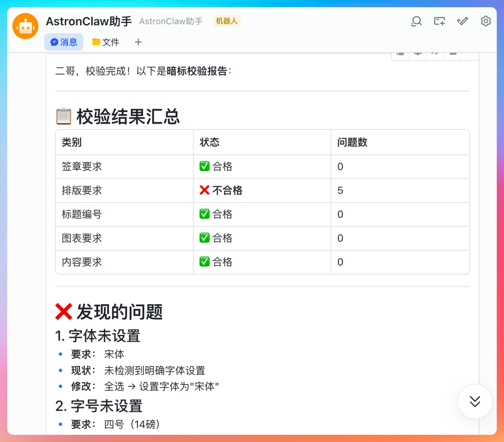Image resolution: width=504 pixels, height=442 pixels.
Task: Switch to the 消息 tab
Action: click(x=64, y=42)
